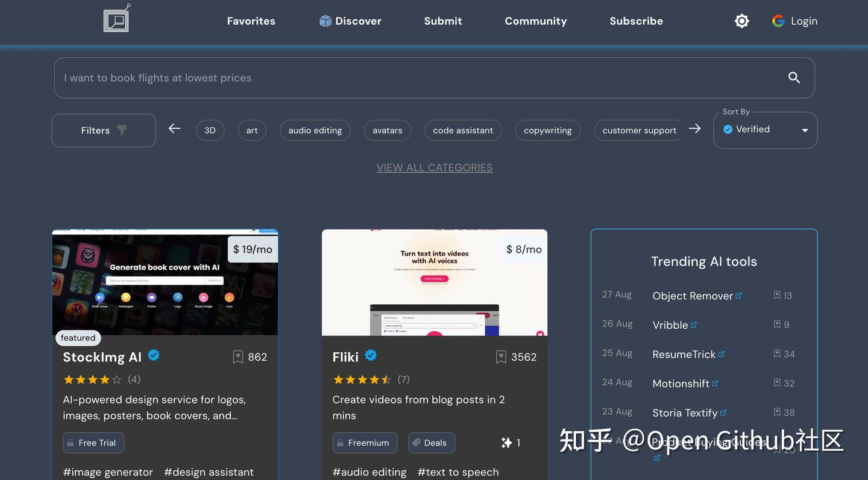Open the Submit menu item

[443, 21]
